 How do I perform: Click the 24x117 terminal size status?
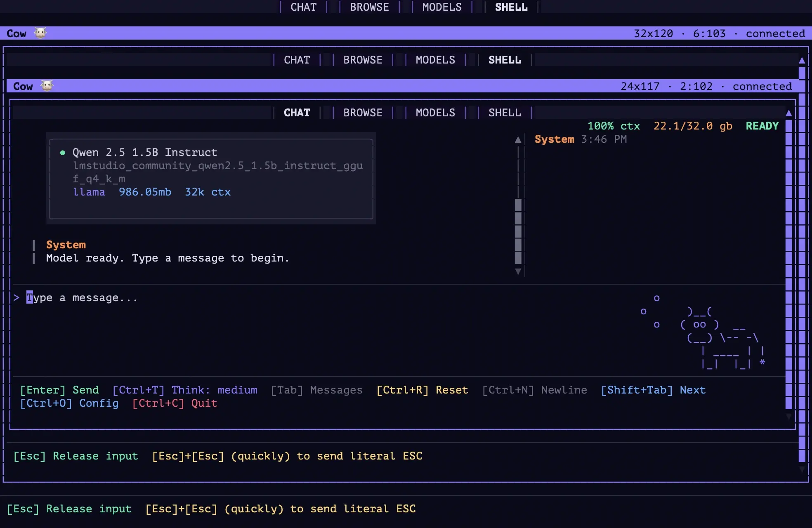(x=640, y=86)
